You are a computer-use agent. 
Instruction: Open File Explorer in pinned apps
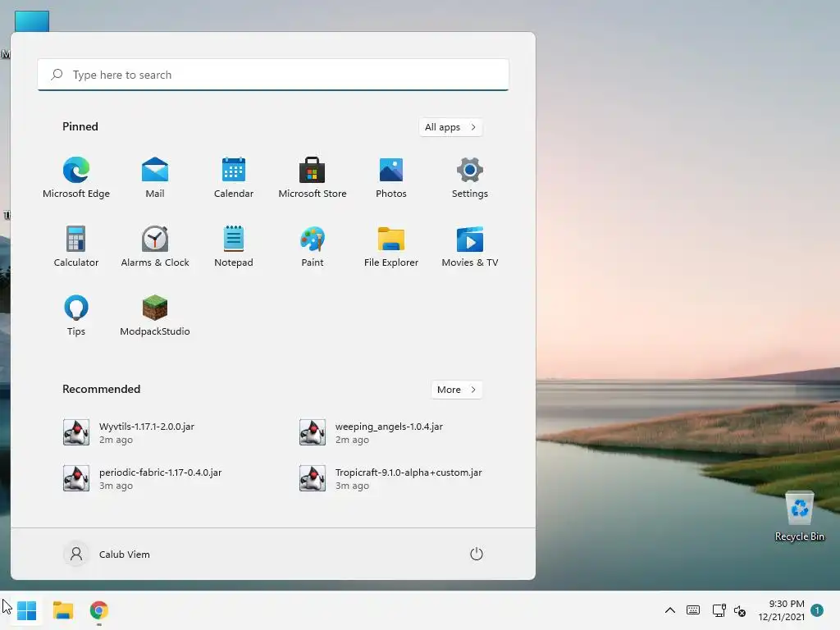click(391, 246)
